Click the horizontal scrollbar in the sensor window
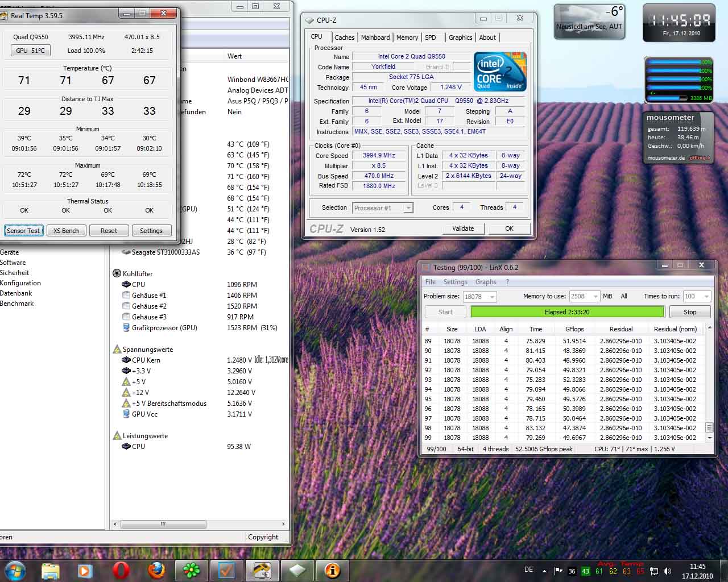The height and width of the screenshot is (582, 728). [x=164, y=524]
